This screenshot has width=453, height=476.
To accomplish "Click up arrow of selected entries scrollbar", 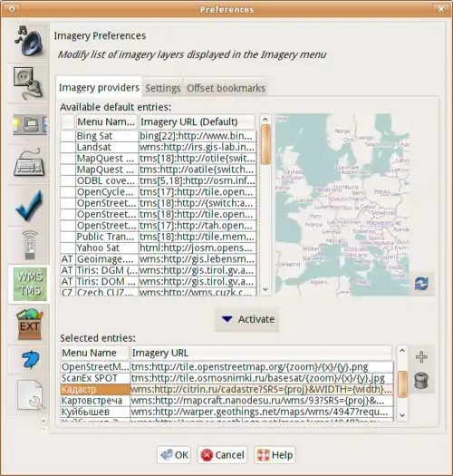I will pos(402,351).
